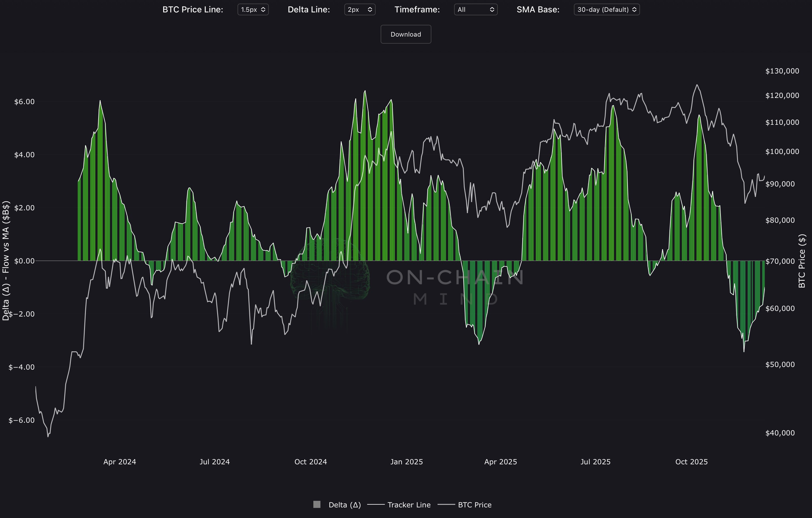Click the Jan 2025 x-axis label
This screenshot has width=812, height=518.
coord(406,462)
